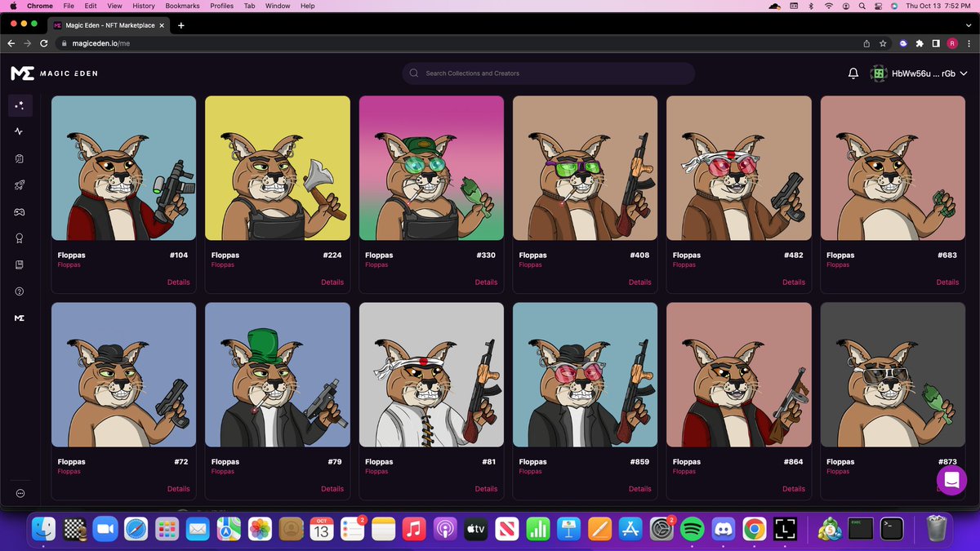Image resolution: width=980 pixels, height=551 pixels.
Task: Open the Floppas #81 image
Action: point(431,375)
